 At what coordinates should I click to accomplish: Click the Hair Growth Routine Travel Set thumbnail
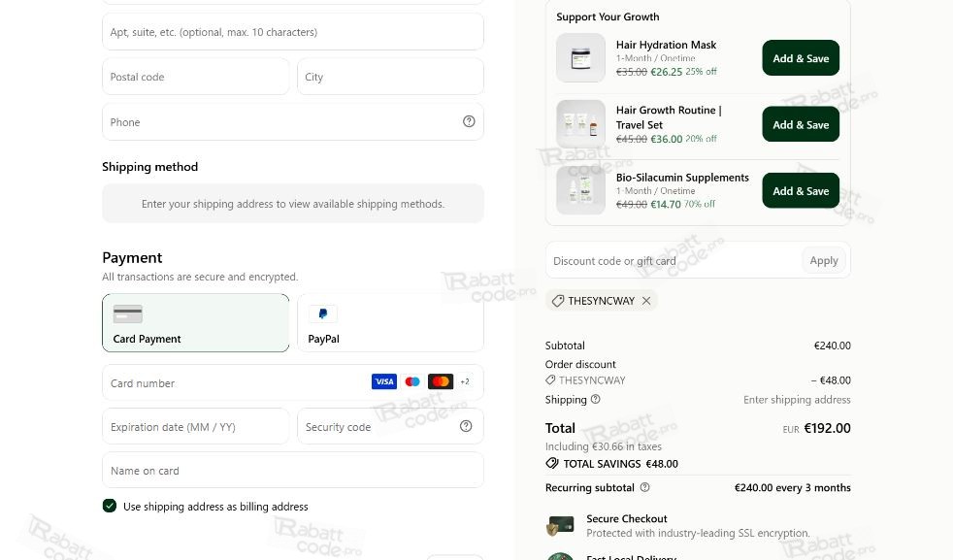(580, 124)
